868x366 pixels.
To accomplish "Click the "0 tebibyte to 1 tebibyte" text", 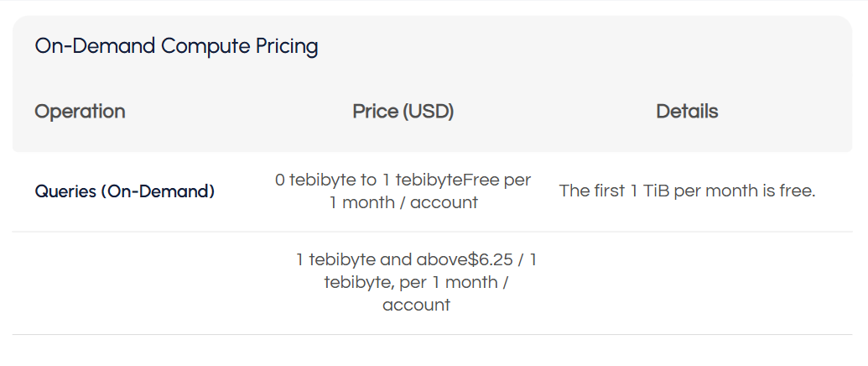I will [369, 180].
